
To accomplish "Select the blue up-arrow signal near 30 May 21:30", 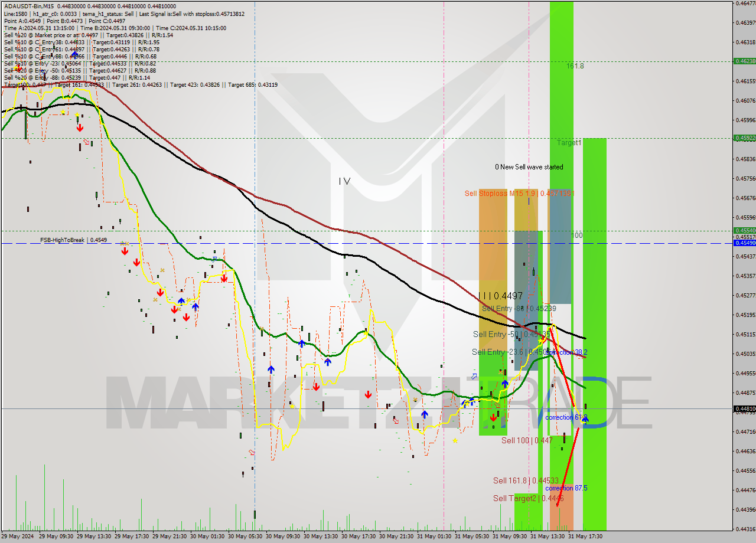I will pos(424,414).
